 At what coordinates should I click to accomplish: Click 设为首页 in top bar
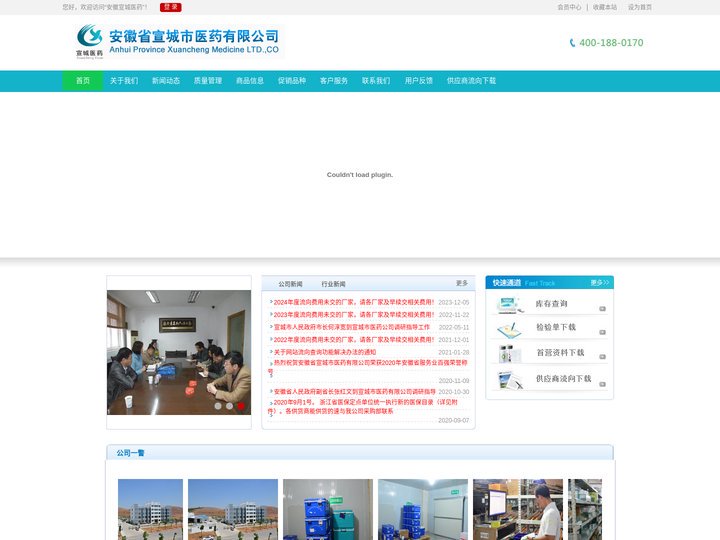click(x=640, y=7)
